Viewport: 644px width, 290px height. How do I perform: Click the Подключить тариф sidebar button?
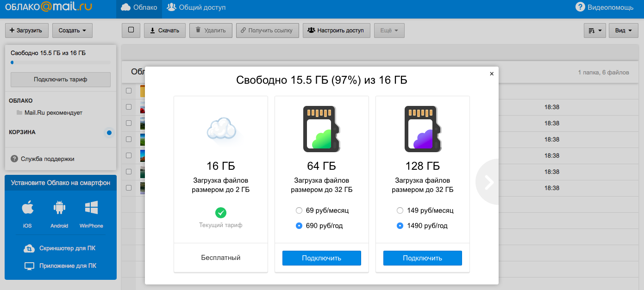pyautogui.click(x=61, y=80)
